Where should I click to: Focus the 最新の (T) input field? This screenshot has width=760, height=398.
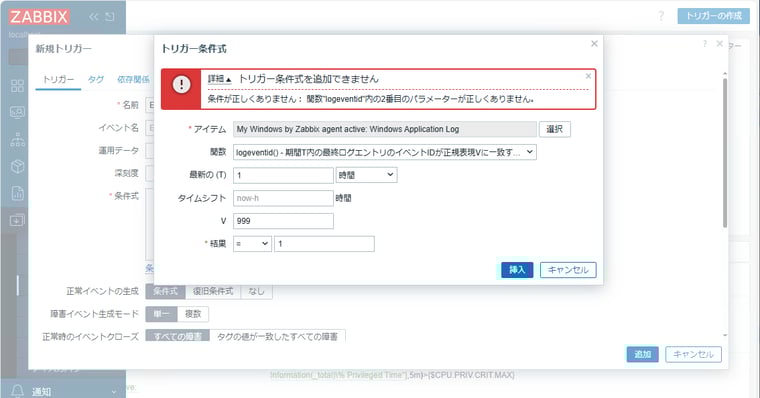pos(283,175)
